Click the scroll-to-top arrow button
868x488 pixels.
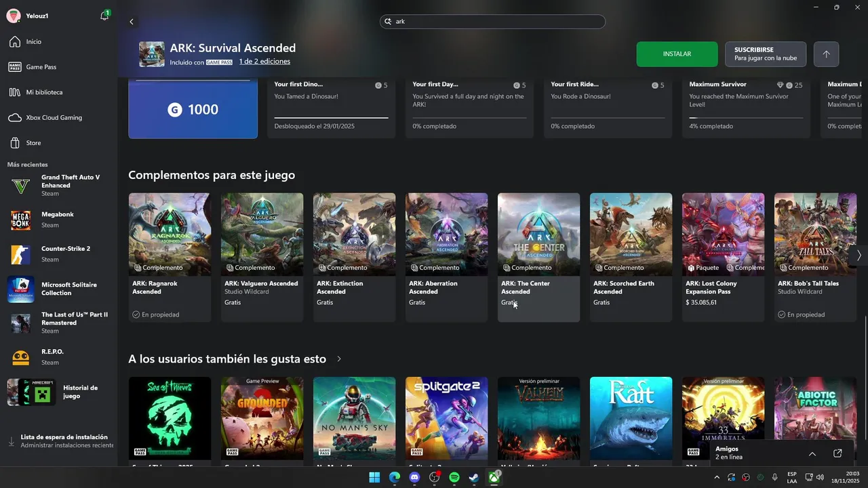(826, 54)
